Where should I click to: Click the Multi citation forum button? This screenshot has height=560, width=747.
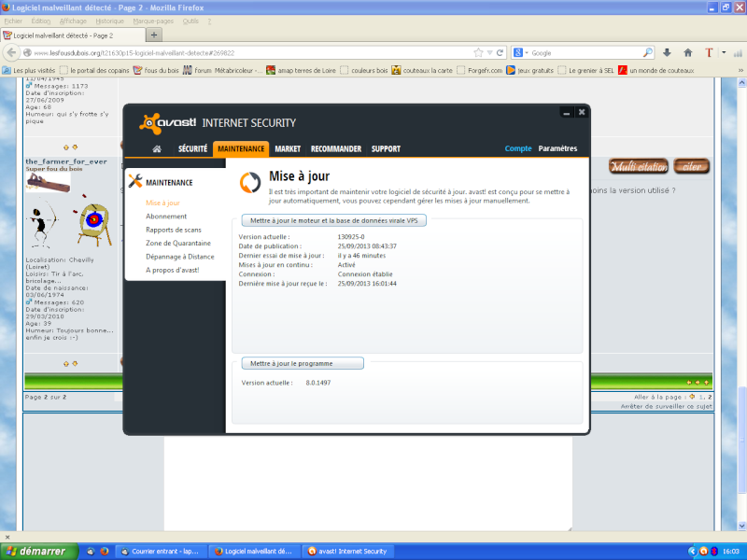[x=639, y=166]
